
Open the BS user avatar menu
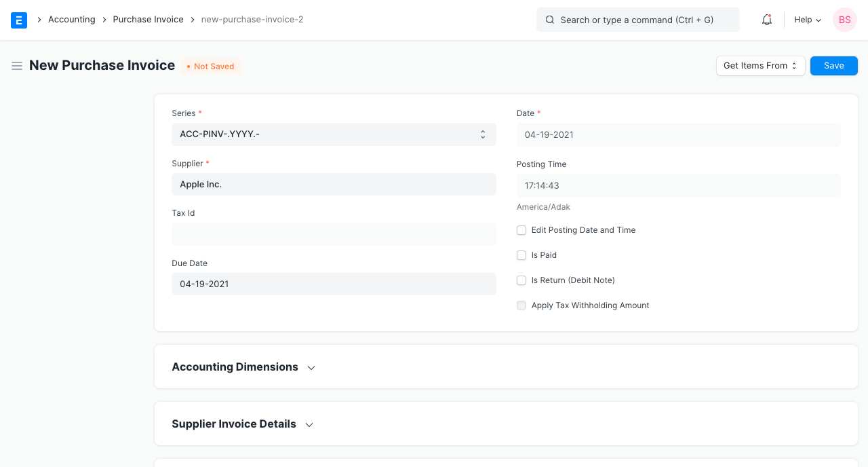(x=844, y=20)
